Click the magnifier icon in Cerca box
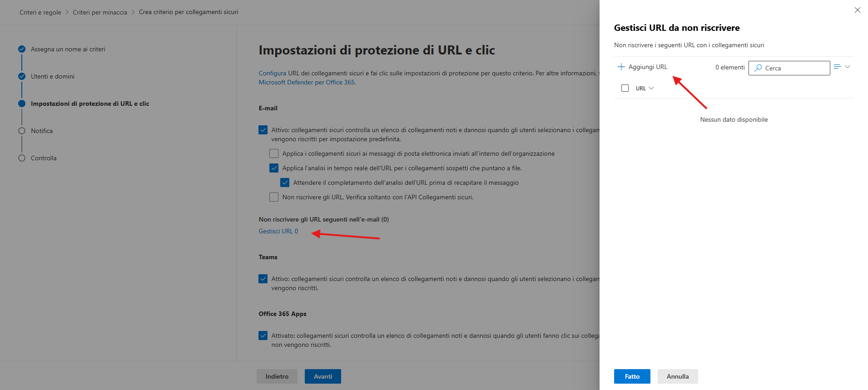This screenshot has height=390, width=868. [758, 68]
